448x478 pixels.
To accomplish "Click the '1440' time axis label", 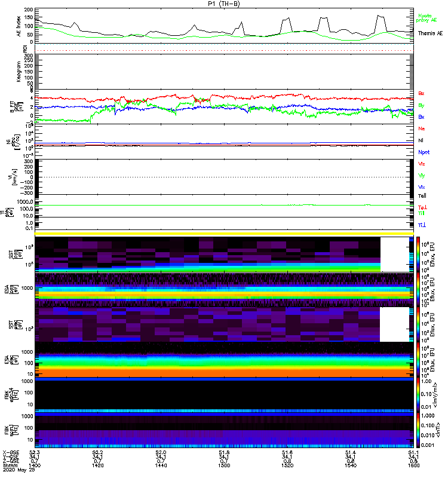I will 161,465.
